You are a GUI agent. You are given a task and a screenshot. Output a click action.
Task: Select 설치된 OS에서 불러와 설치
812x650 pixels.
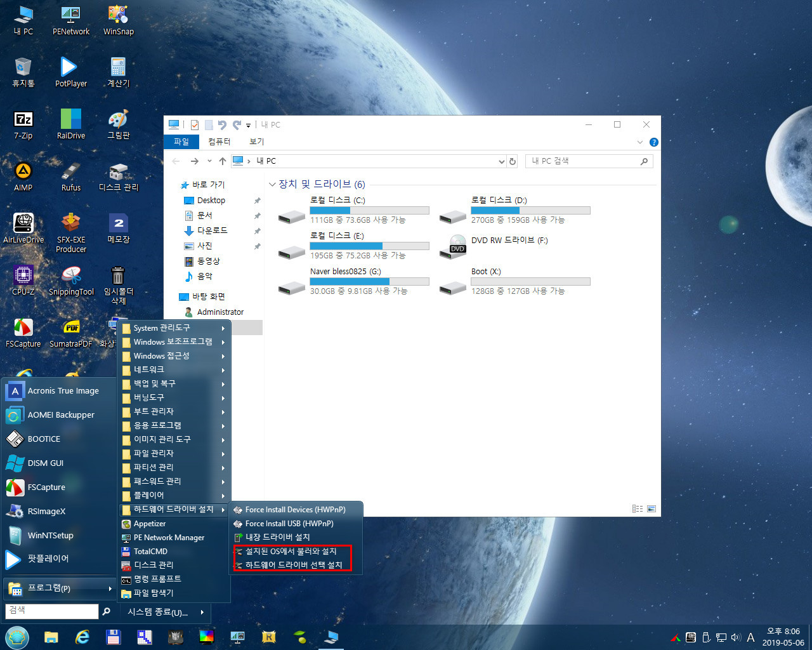296,552
